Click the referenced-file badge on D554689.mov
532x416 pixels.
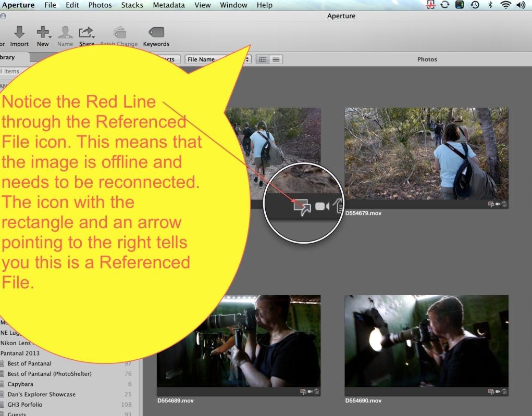coord(303,392)
